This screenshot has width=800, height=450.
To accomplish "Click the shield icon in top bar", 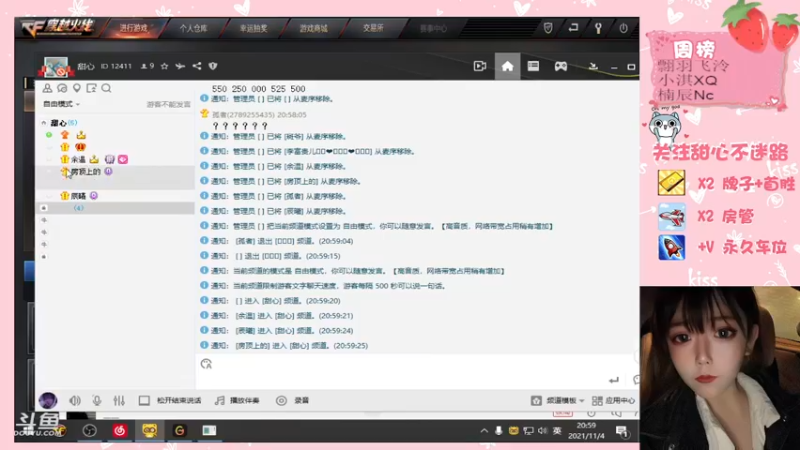I will point(548,28).
